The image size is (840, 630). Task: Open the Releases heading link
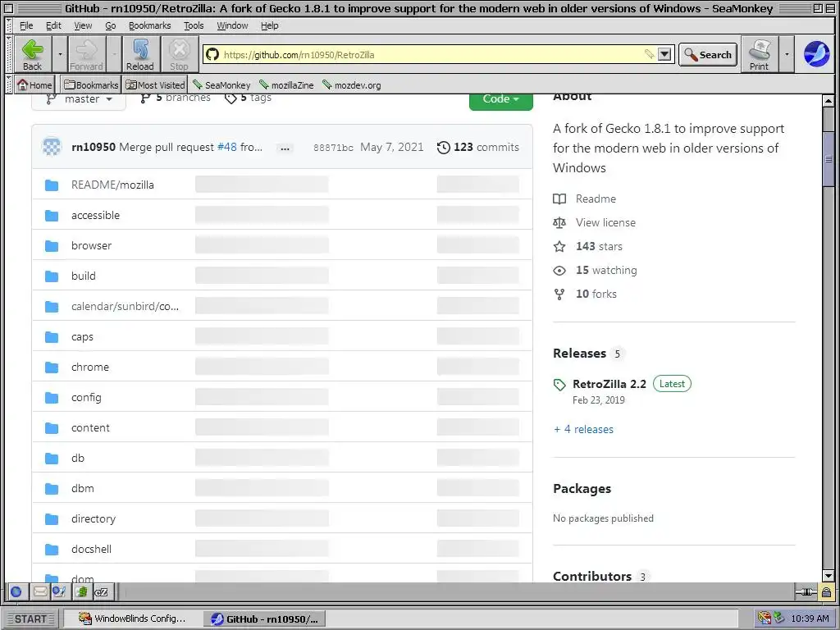tap(579, 354)
